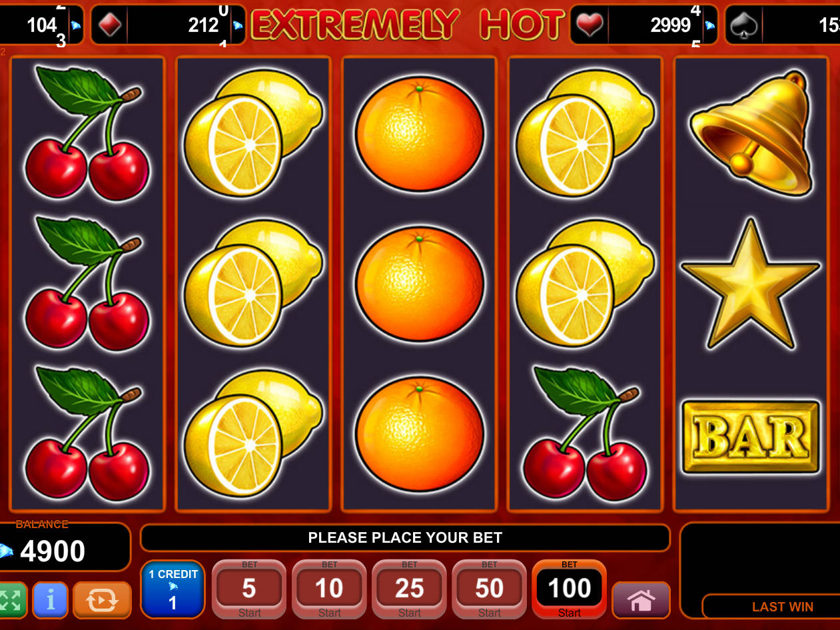Viewport: 840px width, 630px height.
Task: Start spin with Bet 100
Action: 569,589
